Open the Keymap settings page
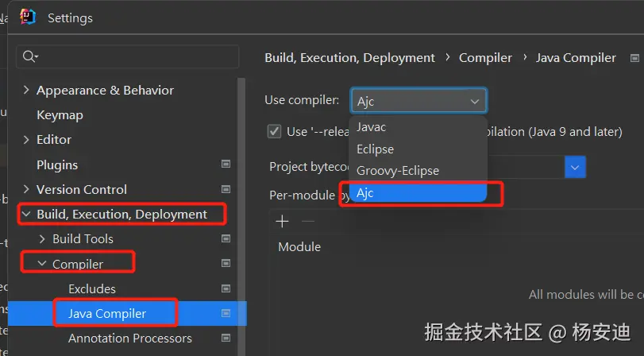The image size is (644, 356). 60,115
